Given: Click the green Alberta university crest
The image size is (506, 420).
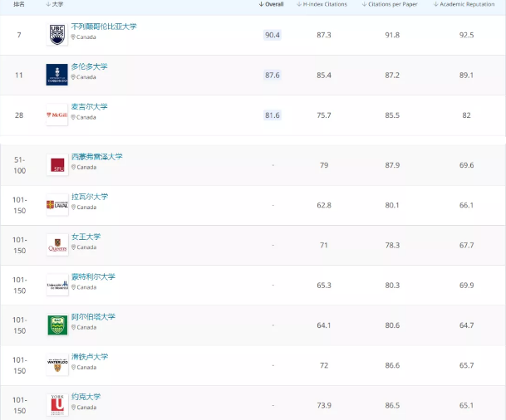Looking at the screenshot, I should (57, 325).
